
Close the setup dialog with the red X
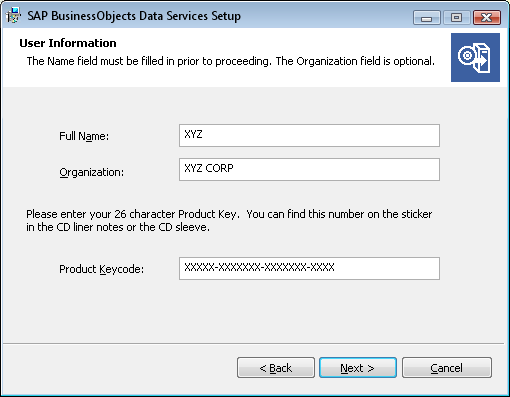tap(487, 18)
